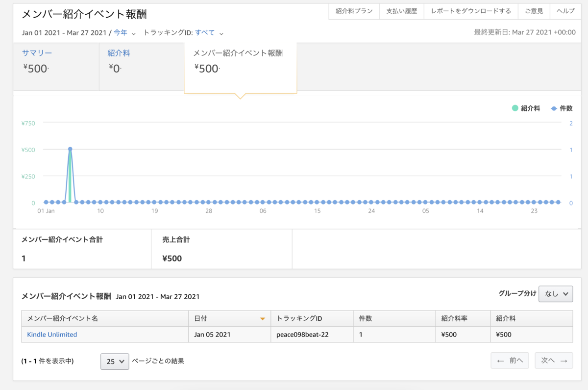Expand the 今年 date range dropdown
This screenshot has width=588, height=390.
tap(124, 33)
